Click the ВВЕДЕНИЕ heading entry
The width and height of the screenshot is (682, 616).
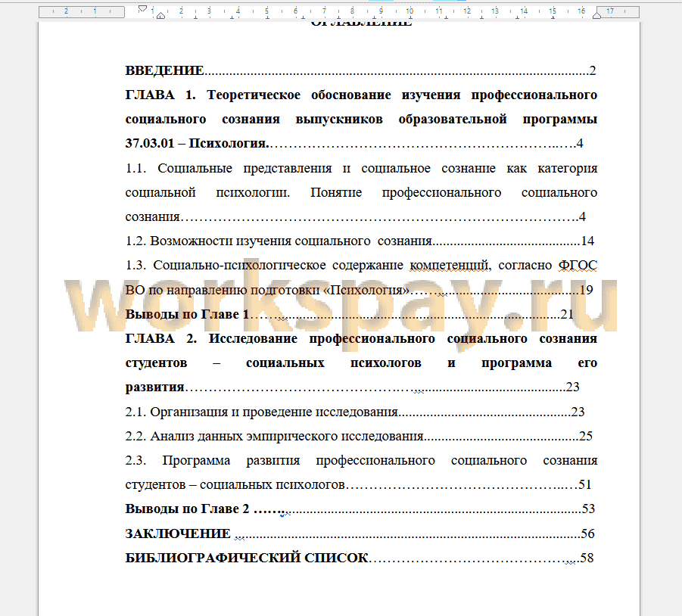tap(360, 70)
